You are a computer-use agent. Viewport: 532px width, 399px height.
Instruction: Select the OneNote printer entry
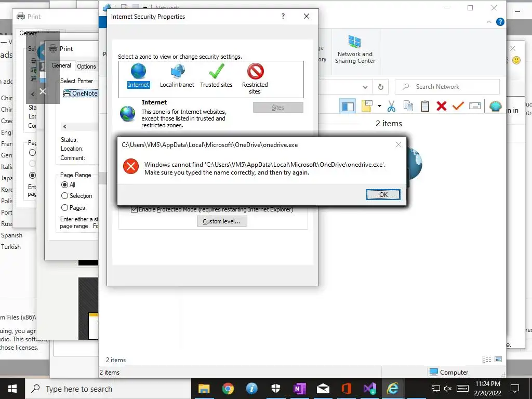click(x=81, y=94)
